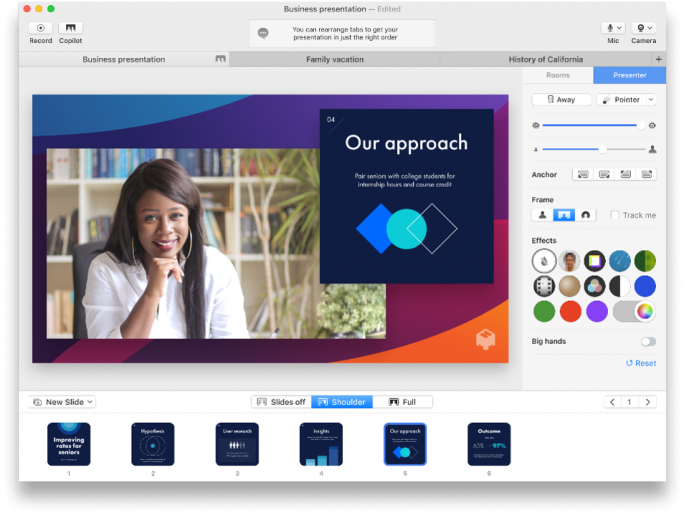Screen dimensions: 684x513
Task: Select the Improving rates for seniors slide thumbnail
Action: click(x=68, y=444)
